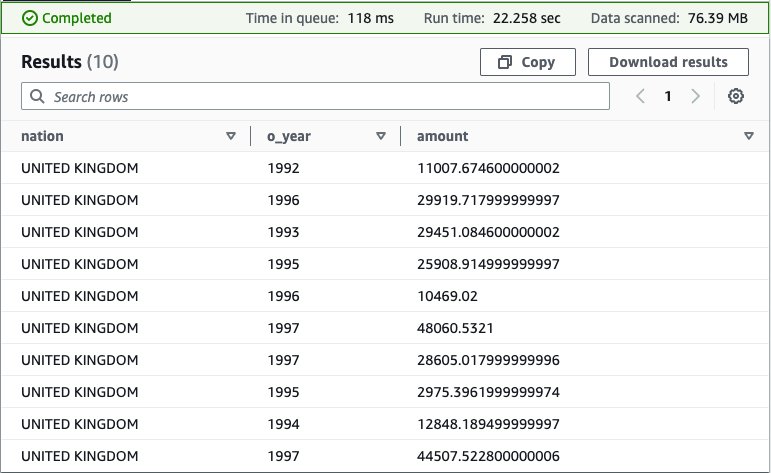Select amount 25908.914999999997
This screenshot has height=473, width=771.
(488, 264)
